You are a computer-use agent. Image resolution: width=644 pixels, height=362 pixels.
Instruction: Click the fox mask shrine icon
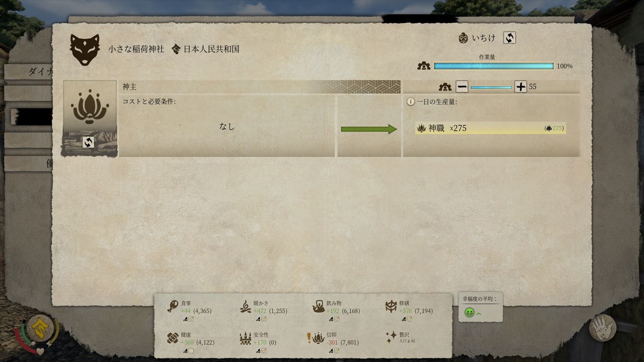tap(85, 49)
